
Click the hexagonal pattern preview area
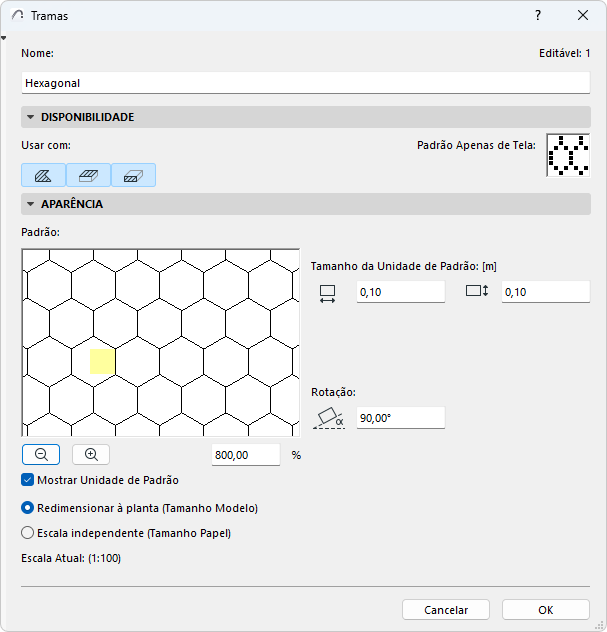point(161,343)
